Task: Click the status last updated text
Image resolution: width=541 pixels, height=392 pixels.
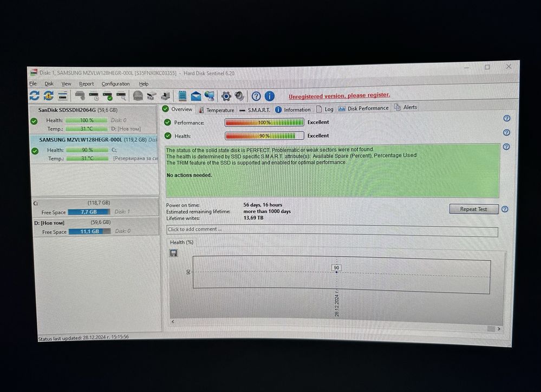Action: coord(83,337)
